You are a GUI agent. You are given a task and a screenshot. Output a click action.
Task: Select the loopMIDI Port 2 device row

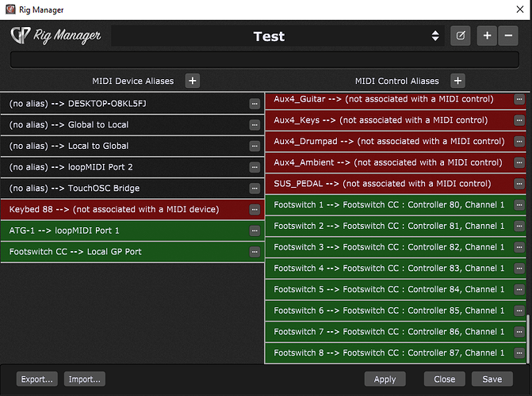click(127, 167)
